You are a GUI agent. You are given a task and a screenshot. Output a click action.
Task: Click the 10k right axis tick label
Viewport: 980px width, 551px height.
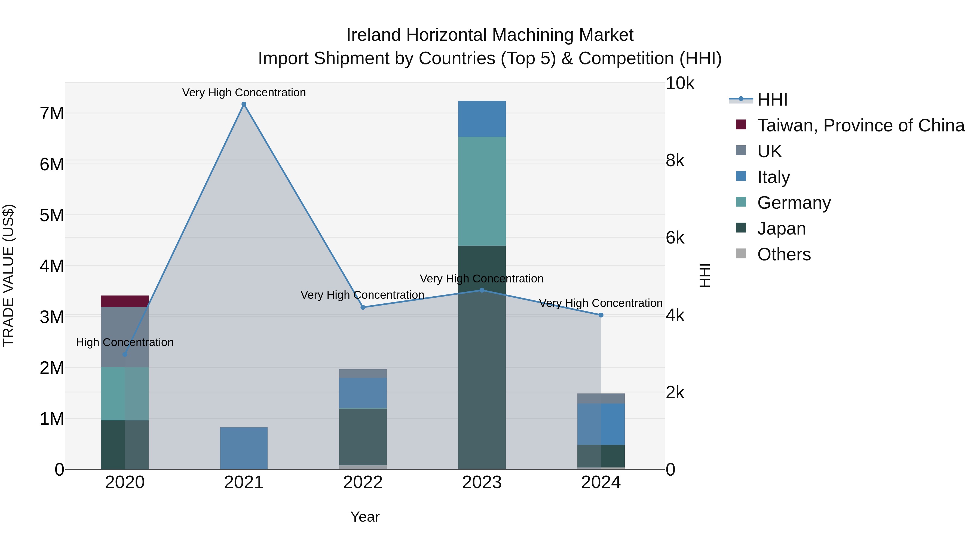coord(680,83)
